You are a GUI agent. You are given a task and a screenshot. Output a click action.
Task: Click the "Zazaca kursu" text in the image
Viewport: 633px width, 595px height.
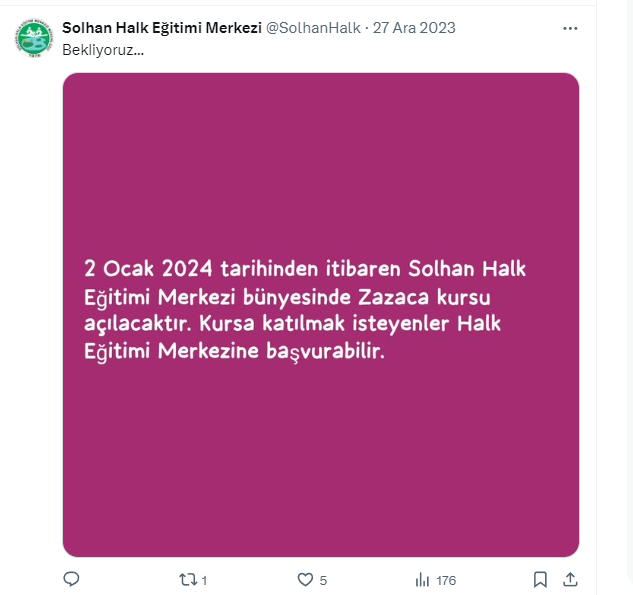coord(424,298)
